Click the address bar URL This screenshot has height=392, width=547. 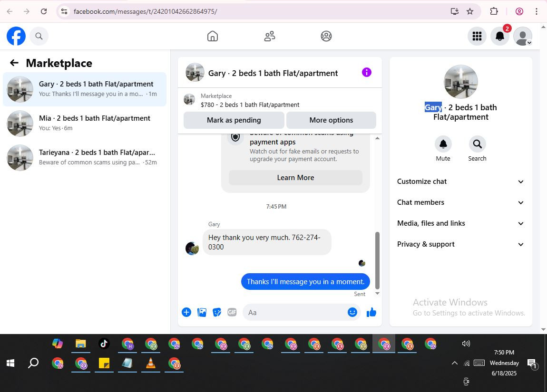tap(145, 11)
